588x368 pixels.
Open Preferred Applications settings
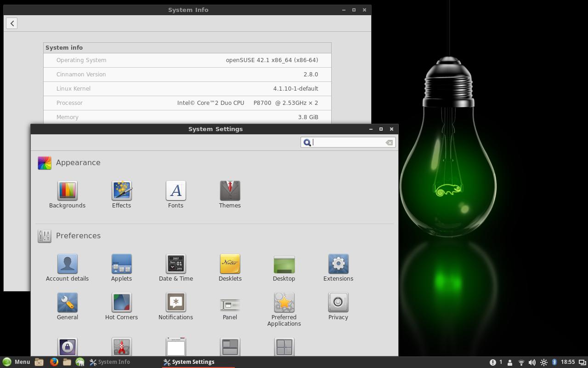click(284, 303)
